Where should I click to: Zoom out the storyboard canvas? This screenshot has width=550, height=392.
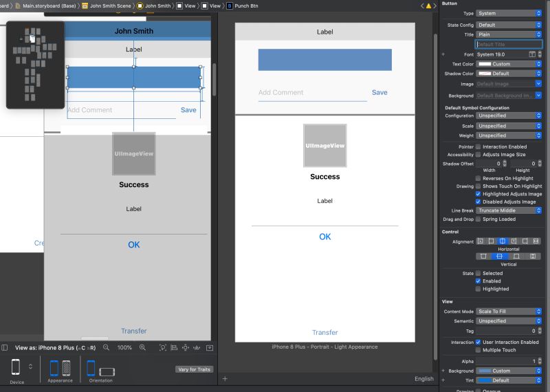(x=106, y=347)
